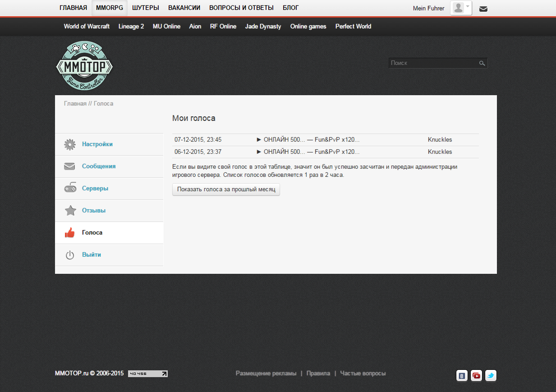Screen dimensions: 556x392
Task: Open the 07-12-2015 vote server link
Action: (x=308, y=140)
